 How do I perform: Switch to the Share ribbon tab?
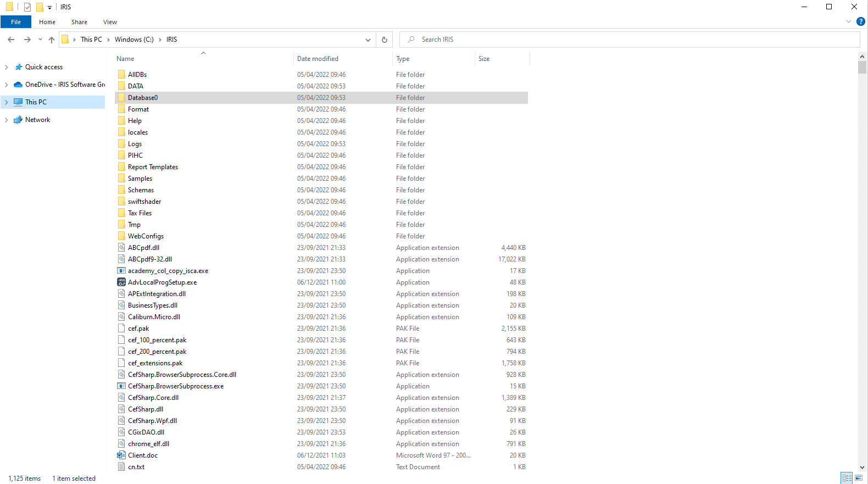point(79,22)
